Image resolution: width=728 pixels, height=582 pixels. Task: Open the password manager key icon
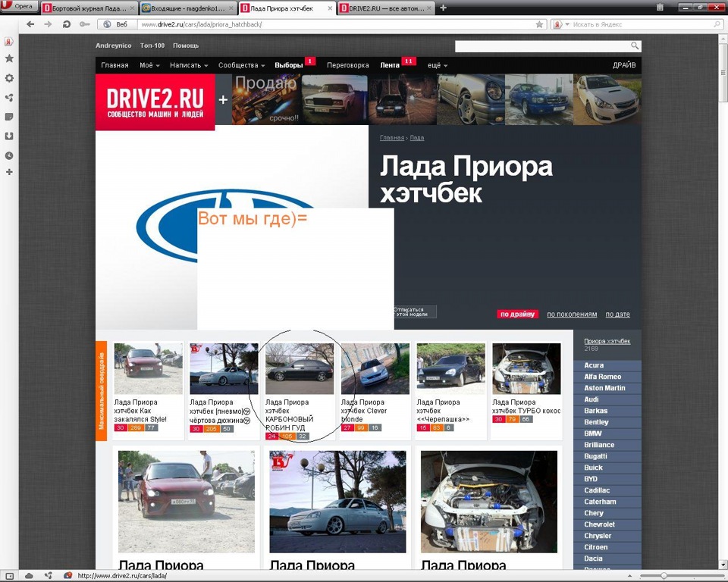pyautogui.click(x=84, y=24)
